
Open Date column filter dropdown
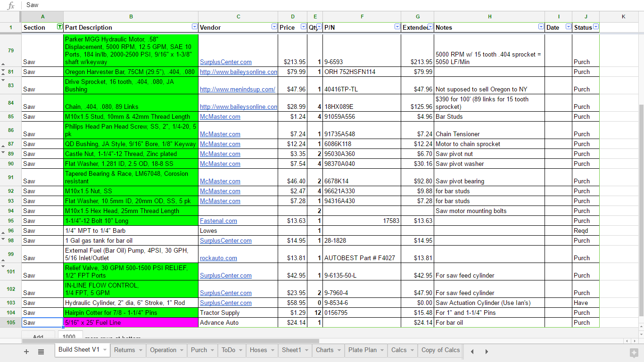[568, 27]
